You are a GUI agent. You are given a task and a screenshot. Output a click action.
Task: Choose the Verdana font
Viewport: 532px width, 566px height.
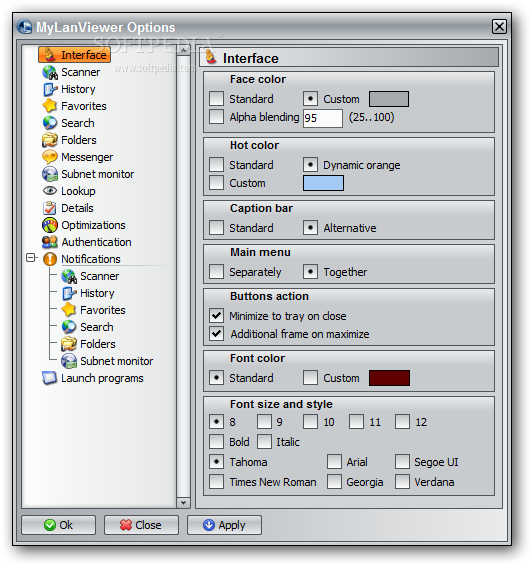(x=402, y=482)
